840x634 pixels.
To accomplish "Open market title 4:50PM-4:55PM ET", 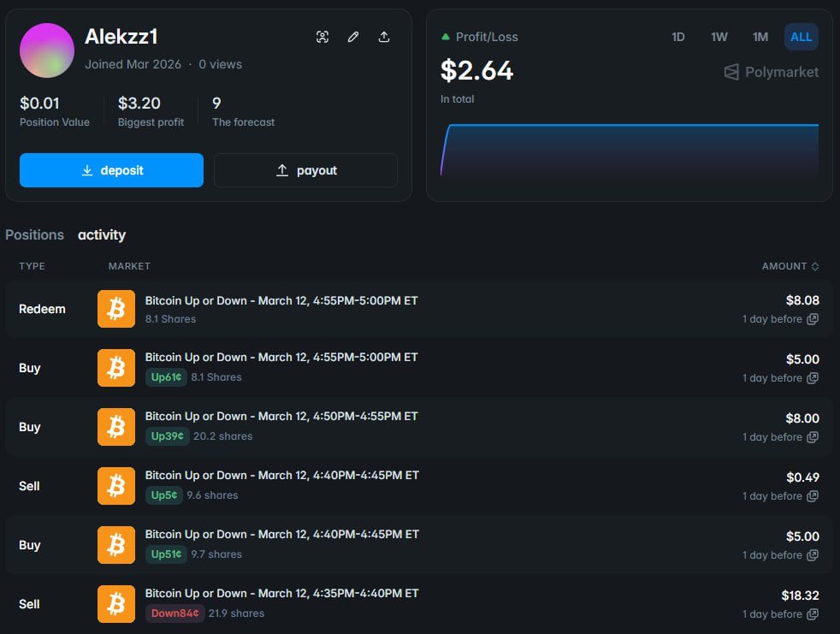I will (x=281, y=417).
